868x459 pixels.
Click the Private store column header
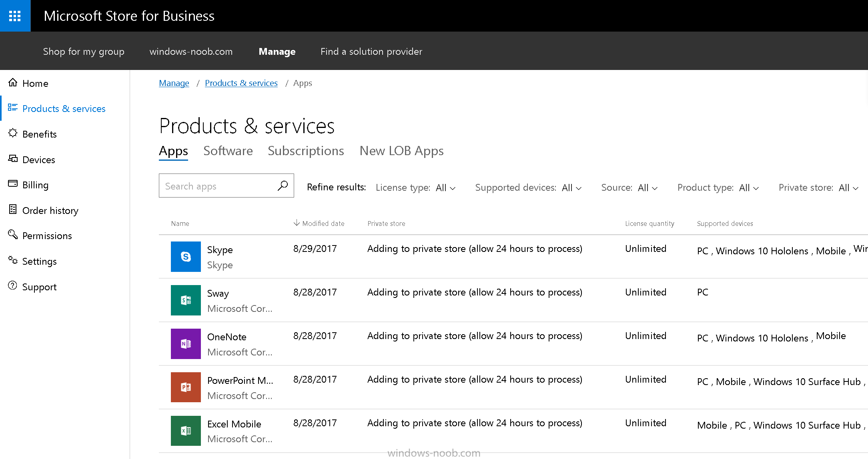point(386,224)
